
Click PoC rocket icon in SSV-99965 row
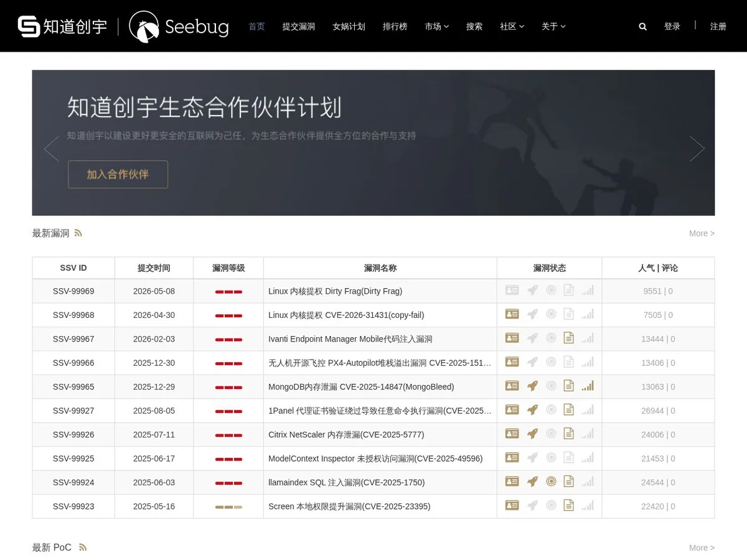[x=532, y=386]
